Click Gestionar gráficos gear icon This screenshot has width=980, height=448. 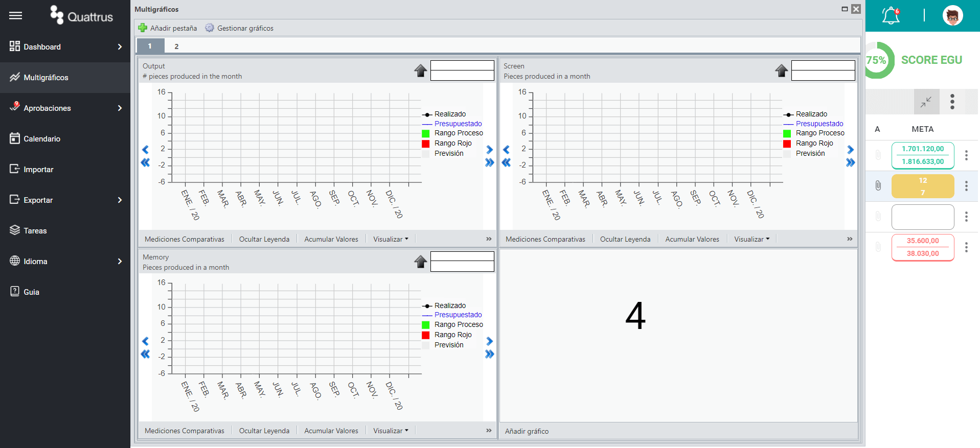210,28
